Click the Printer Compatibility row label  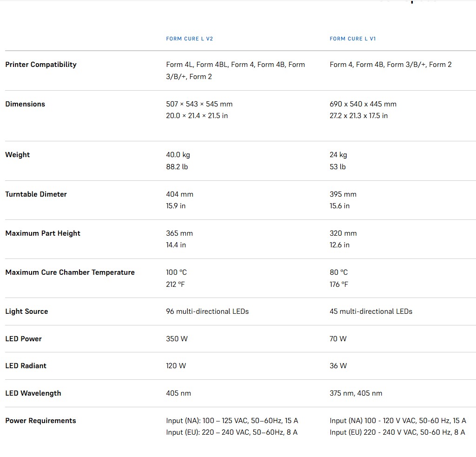(x=41, y=65)
